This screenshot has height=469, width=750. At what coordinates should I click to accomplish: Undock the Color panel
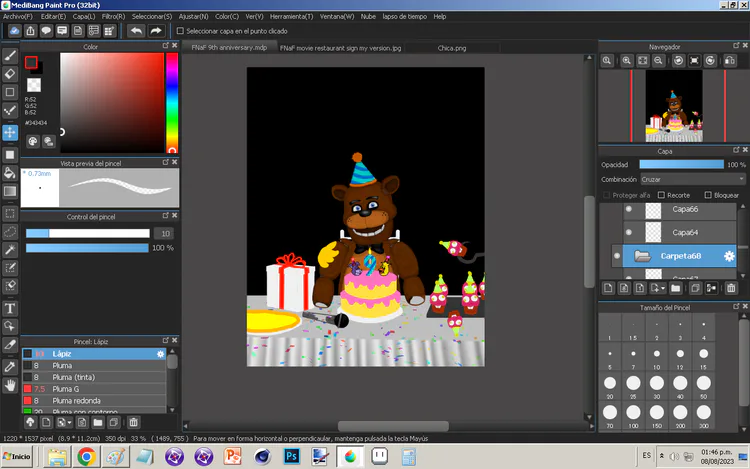[165, 45]
